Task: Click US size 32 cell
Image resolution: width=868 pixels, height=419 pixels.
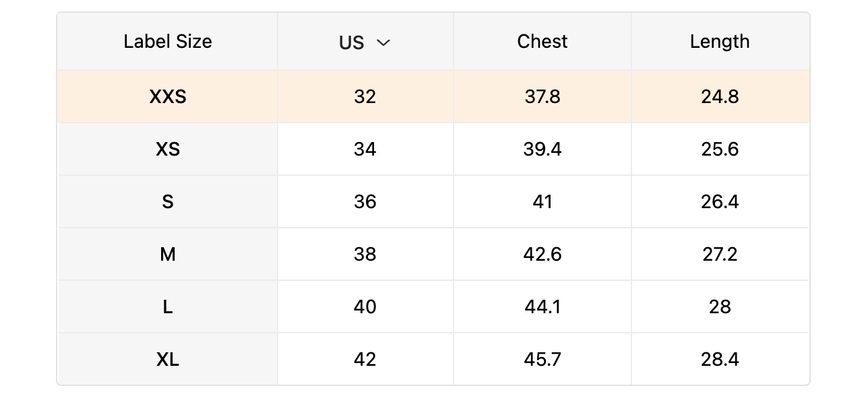Action: point(365,97)
